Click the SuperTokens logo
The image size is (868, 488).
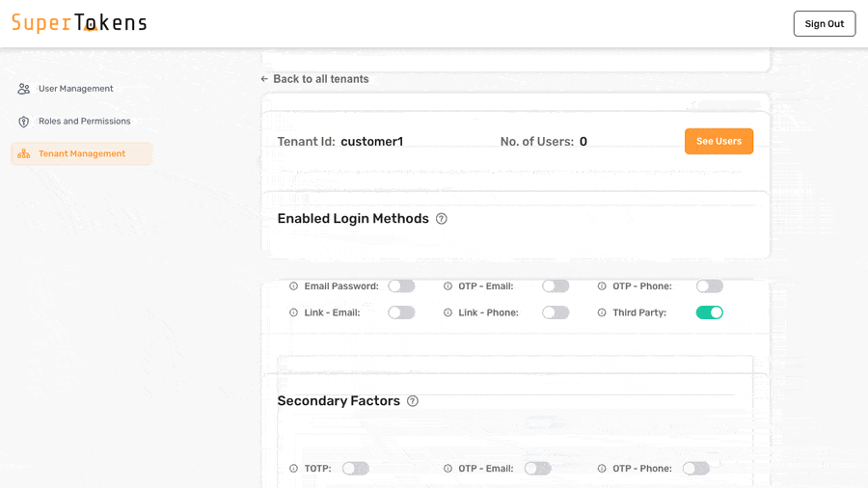79,23
